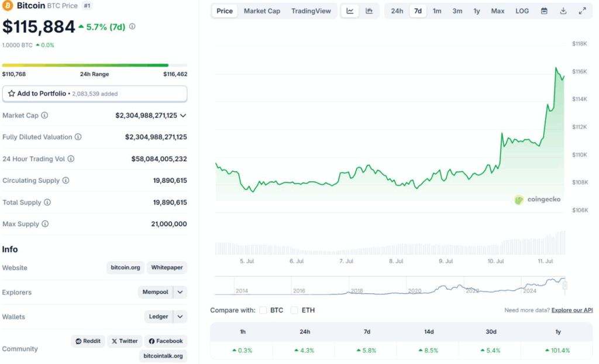Open Reddit community link
This screenshot has width=599, height=364.
click(88, 341)
